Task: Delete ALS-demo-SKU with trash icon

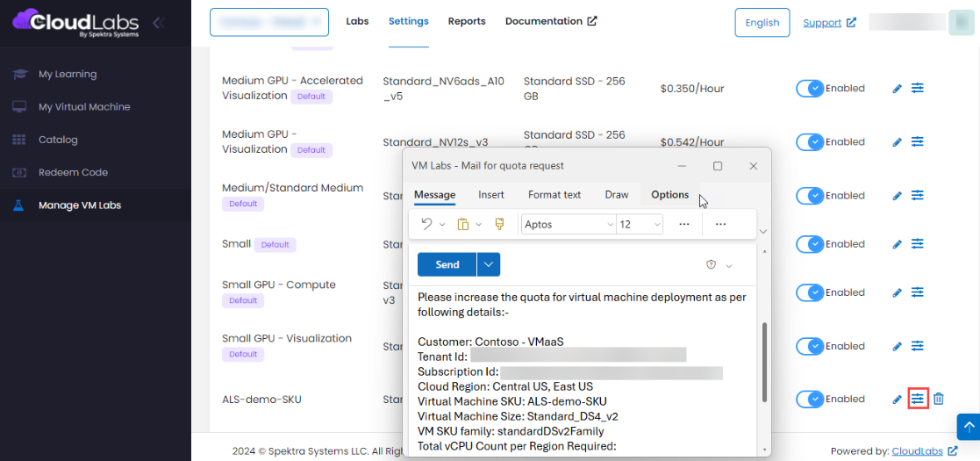Action: pos(939,399)
